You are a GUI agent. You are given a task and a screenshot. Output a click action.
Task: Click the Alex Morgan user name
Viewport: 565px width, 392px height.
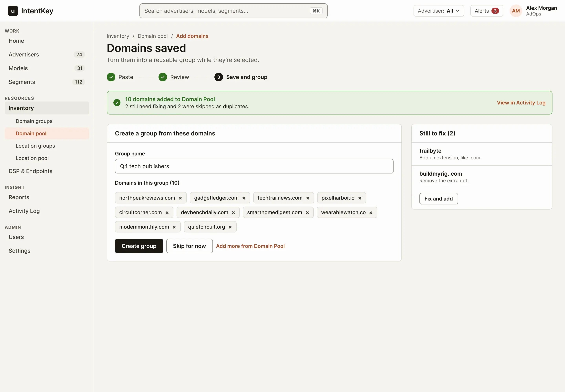coord(542,8)
